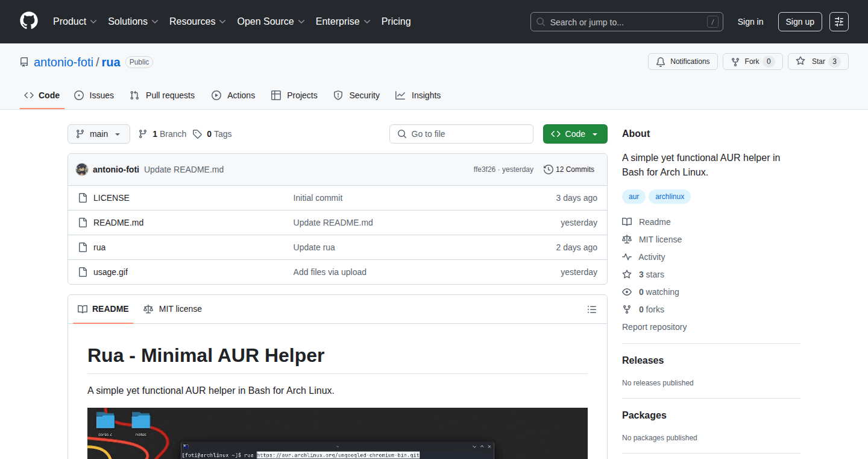Open the appearance settings icon button
Screen dimensions: 868x459
pos(839,22)
